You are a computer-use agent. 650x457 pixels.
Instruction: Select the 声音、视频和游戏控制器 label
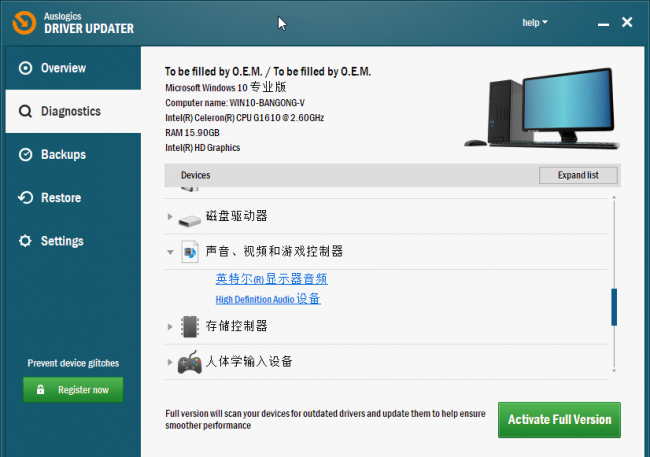[x=274, y=251]
